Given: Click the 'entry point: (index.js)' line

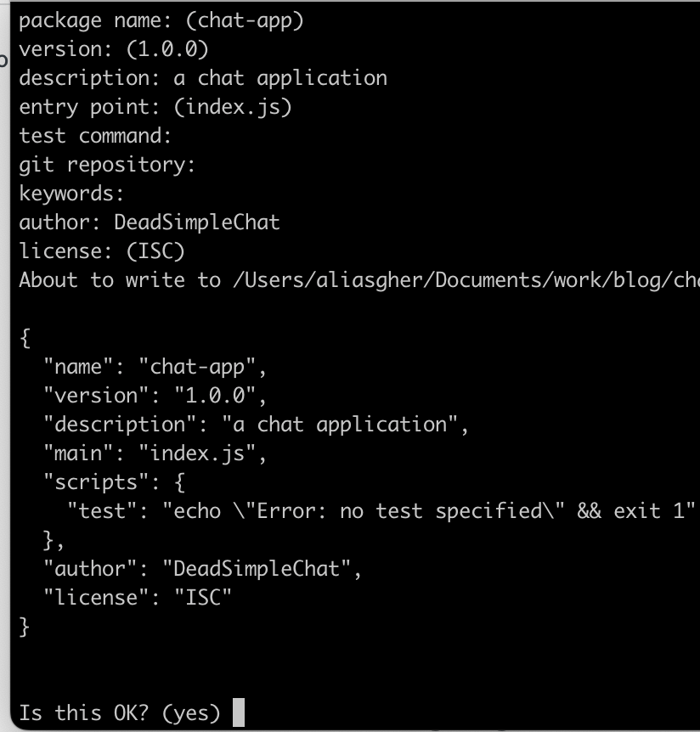Looking at the screenshot, I should click(x=155, y=107).
